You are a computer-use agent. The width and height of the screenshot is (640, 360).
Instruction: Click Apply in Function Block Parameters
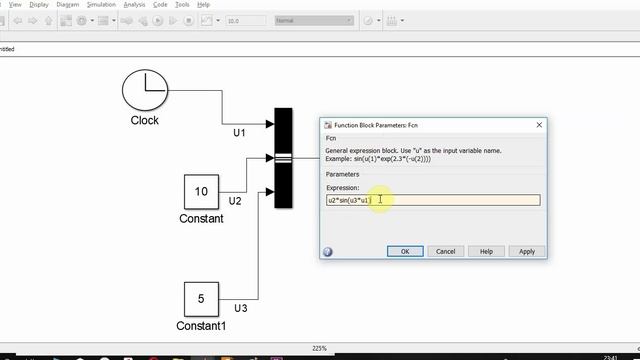coord(527,251)
